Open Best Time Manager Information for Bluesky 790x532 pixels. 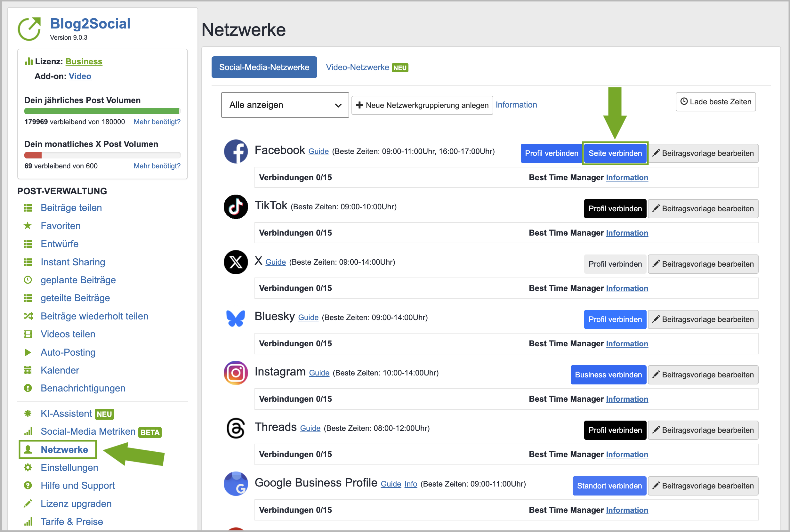pyautogui.click(x=627, y=343)
